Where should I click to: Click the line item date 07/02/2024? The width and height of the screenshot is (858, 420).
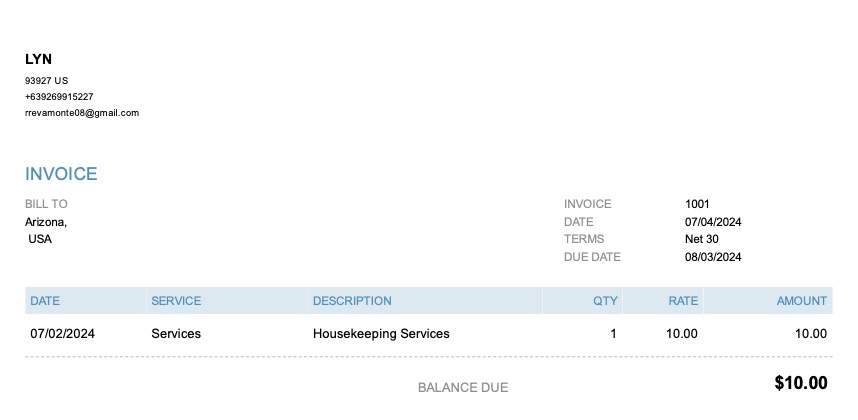click(x=62, y=334)
